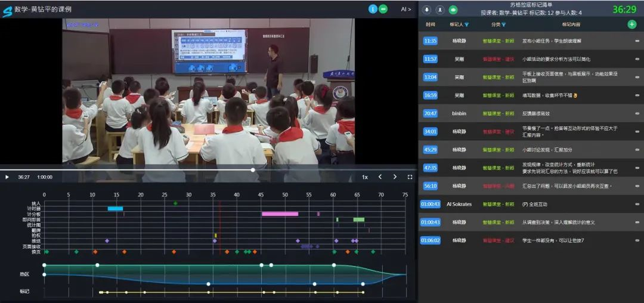644x303 pixels.
Task: Open the 标记人 filter dropdown
Action: [466, 25]
